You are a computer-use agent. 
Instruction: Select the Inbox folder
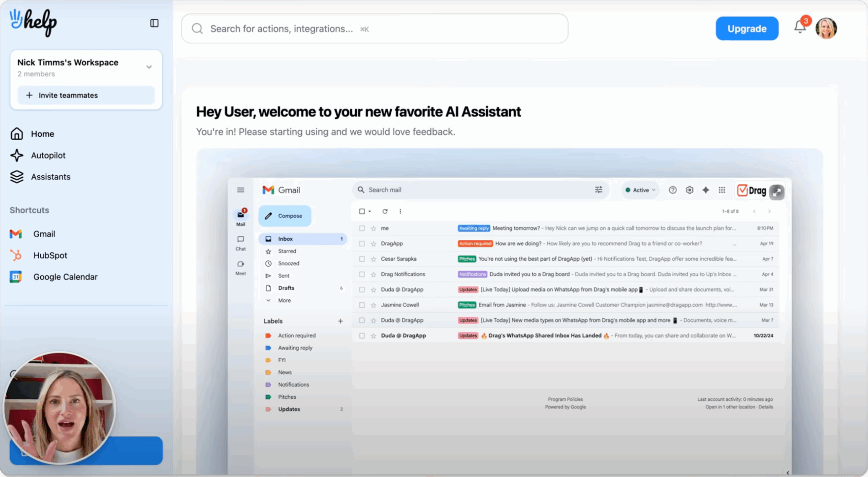pos(302,239)
